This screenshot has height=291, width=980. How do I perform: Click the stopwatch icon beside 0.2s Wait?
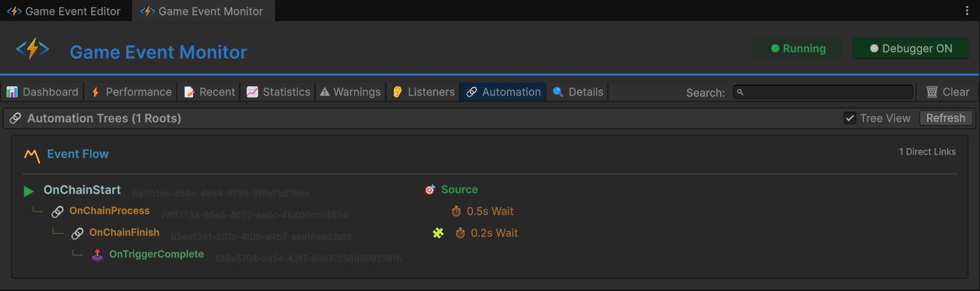pos(460,233)
